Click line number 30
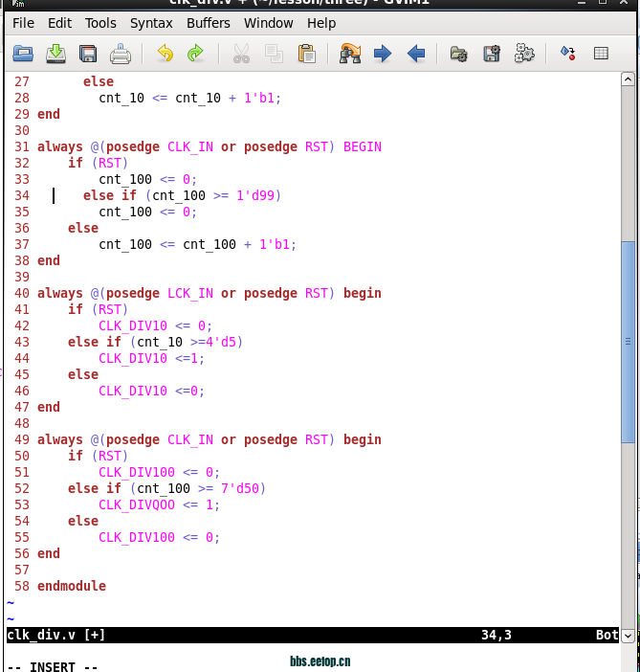The image size is (640, 672). [22, 131]
